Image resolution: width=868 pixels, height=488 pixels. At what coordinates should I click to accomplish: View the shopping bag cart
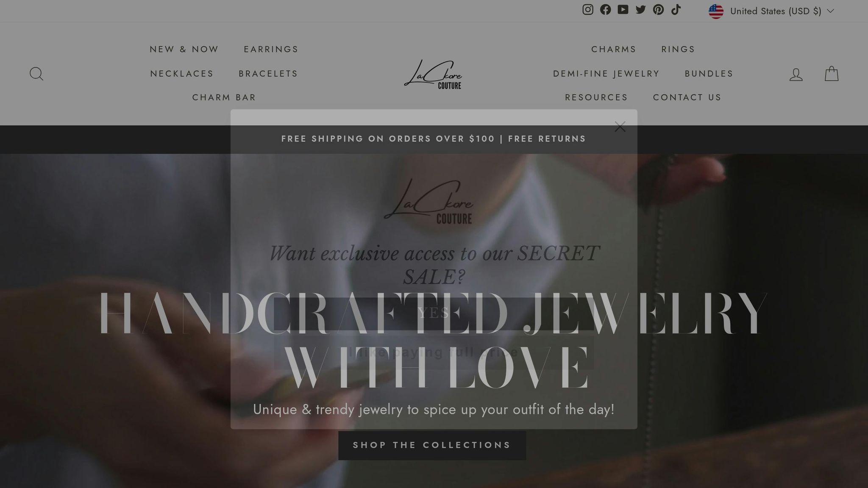pos(832,74)
